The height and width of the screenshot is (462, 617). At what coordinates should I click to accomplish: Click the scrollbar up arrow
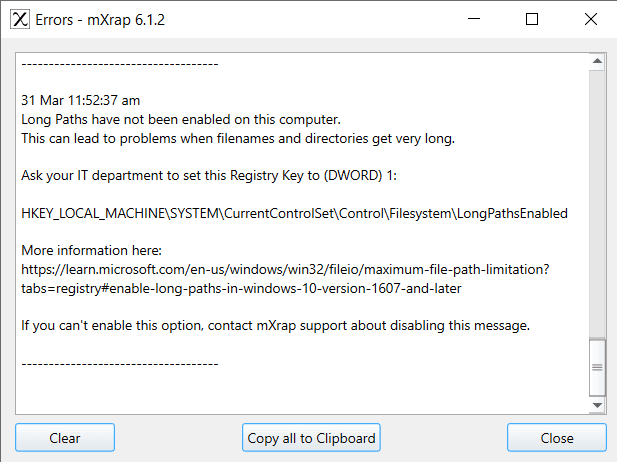[x=597, y=62]
